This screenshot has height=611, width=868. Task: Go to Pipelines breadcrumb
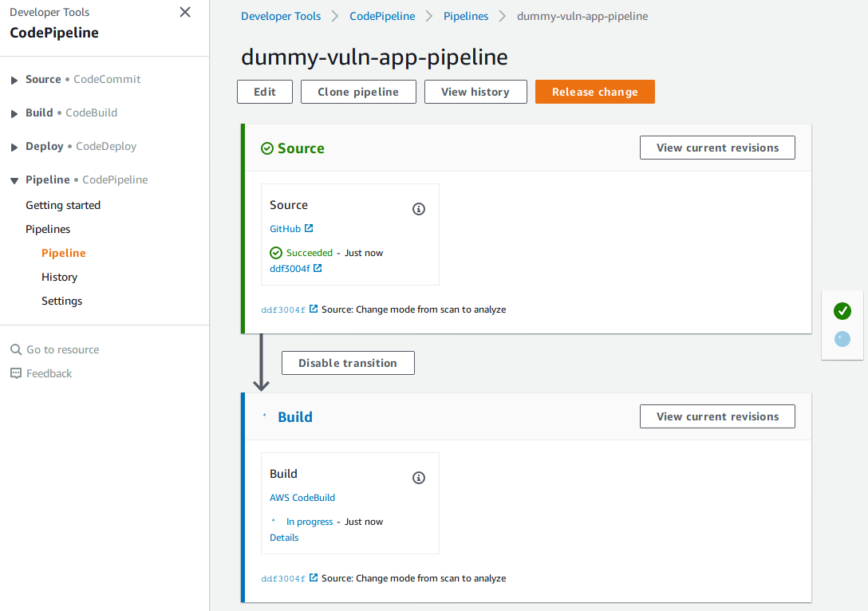click(x=466, y=16)
